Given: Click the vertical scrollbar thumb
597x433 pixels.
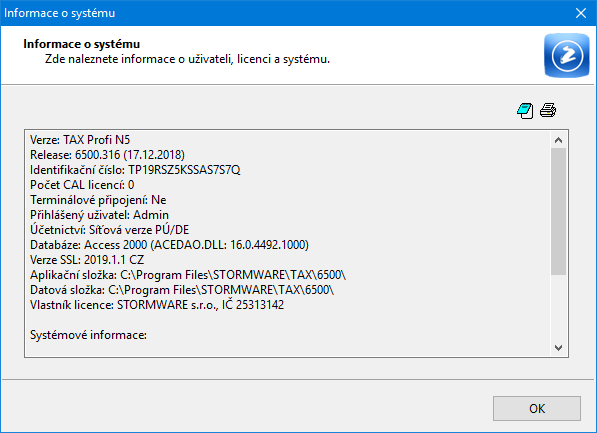Looking at the screenshot, I should (559, 211).
